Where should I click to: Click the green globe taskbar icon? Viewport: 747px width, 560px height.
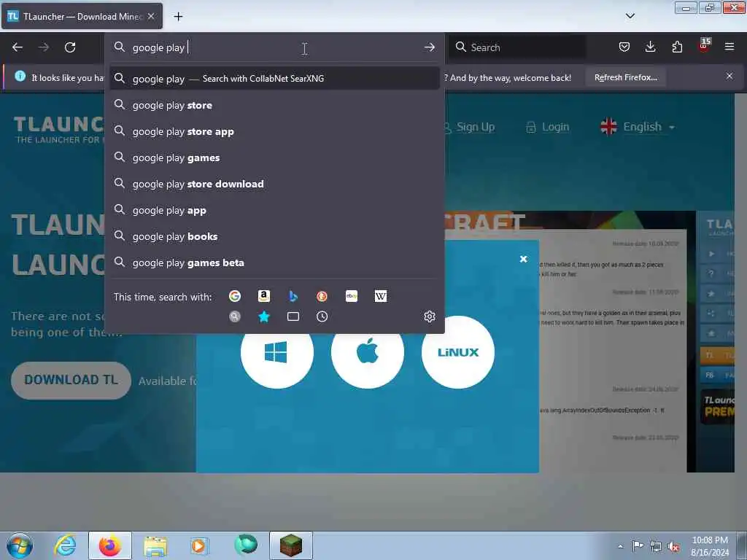pos(246,545)
